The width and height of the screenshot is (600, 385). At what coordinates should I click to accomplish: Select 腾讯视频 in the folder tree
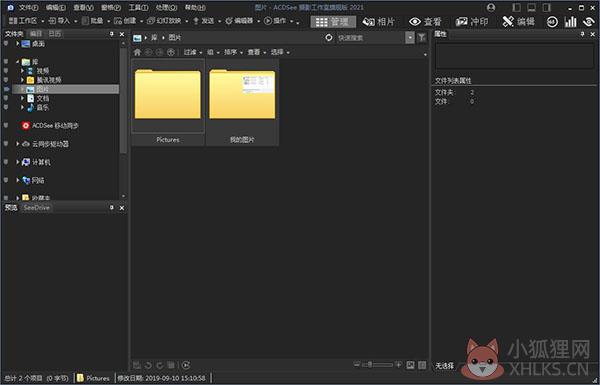point(48,80)
